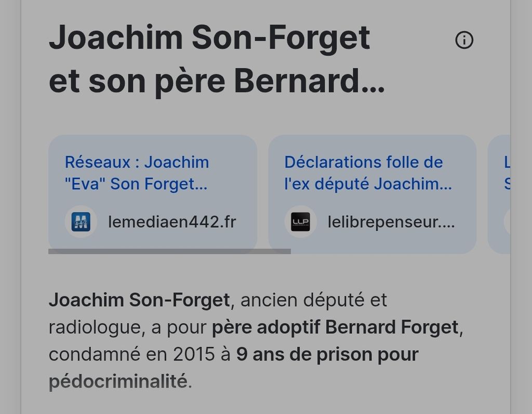Click the bold text "père adoptif Bernard Forget"
The height and width of the screenshot is (414, 532).
335,328
